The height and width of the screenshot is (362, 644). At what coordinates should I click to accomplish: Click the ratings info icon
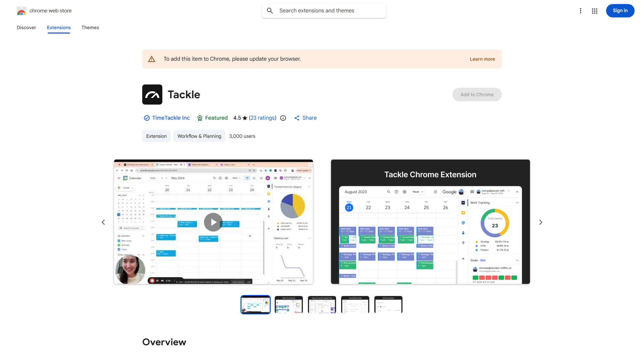click(283, 118)
